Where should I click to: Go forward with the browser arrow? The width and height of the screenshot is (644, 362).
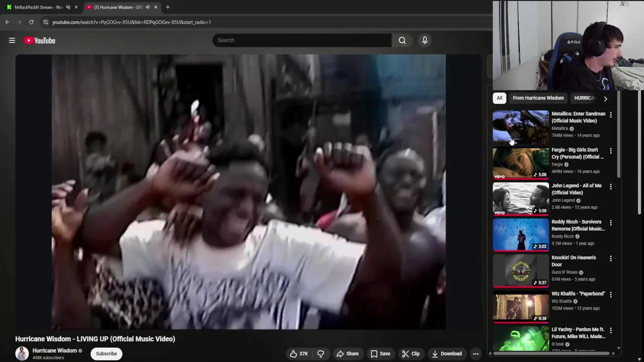point(19,22)
